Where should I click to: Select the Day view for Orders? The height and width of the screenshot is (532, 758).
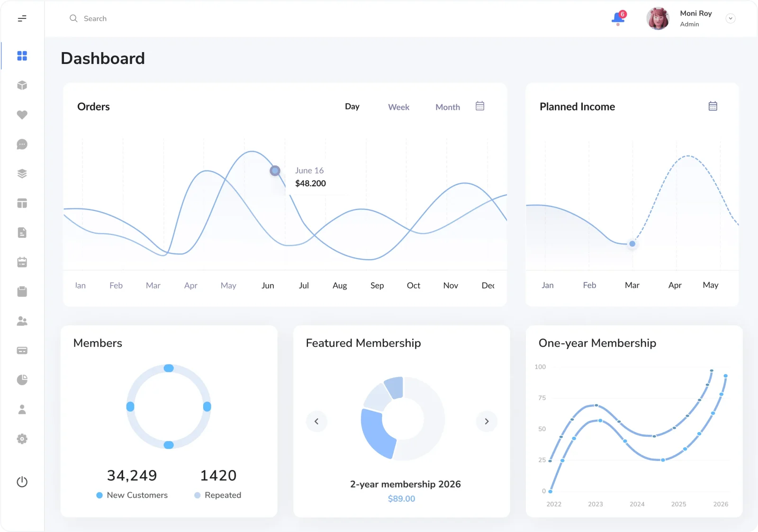click(x=352, y=107)
